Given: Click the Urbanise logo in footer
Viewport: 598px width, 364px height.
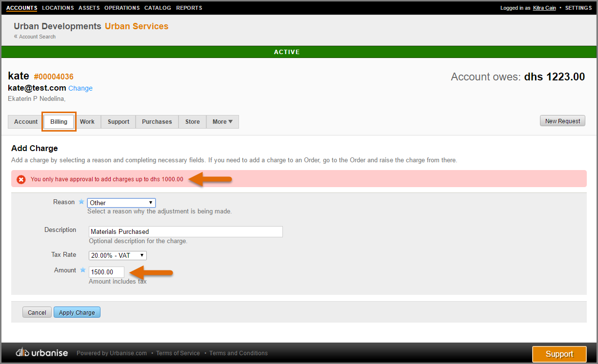Looking at the screenshot, I should click(x=42, y=353).
